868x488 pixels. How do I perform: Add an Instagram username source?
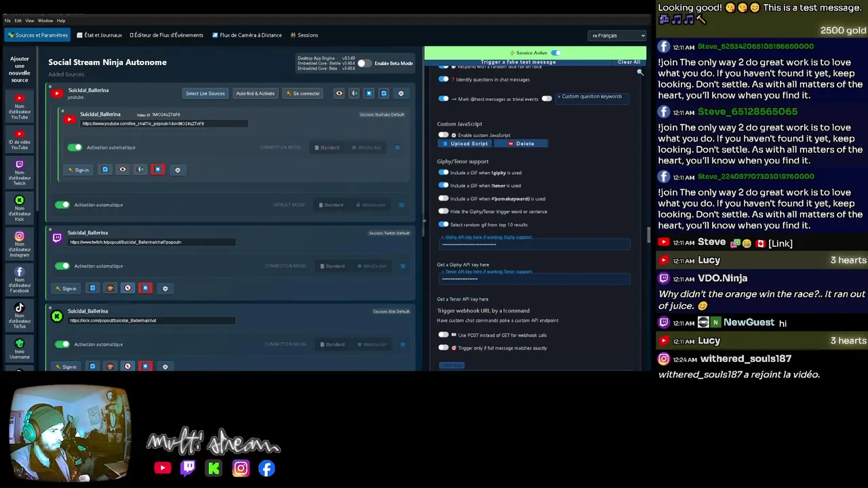(x=19, y=245)
